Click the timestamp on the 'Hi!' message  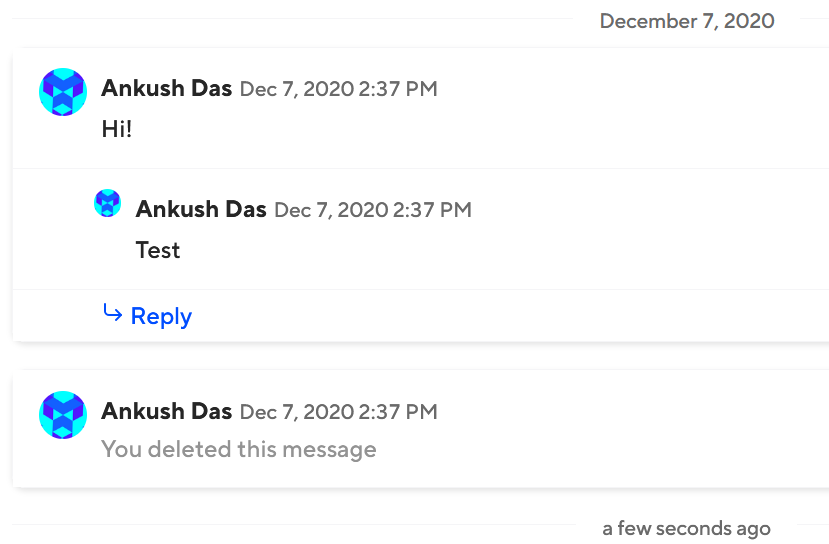[x=339, y=89]
